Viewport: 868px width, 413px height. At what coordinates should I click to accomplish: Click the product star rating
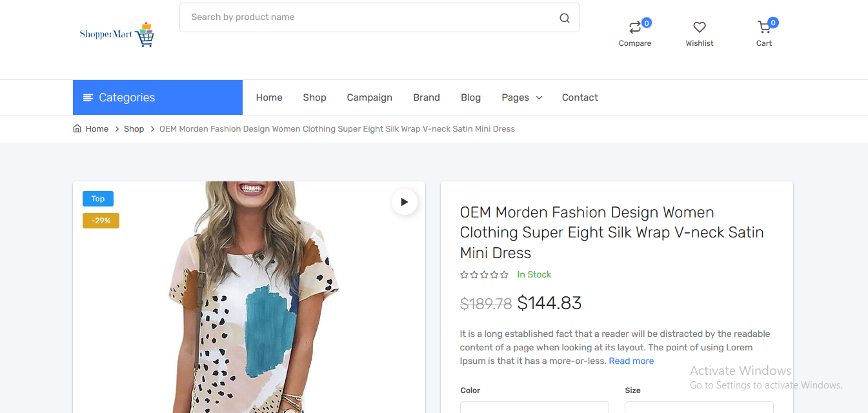click(484, 274)
